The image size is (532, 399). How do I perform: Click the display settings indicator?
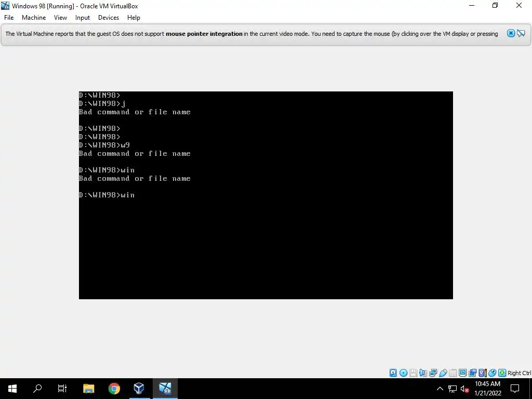click(x=462, y=373)
